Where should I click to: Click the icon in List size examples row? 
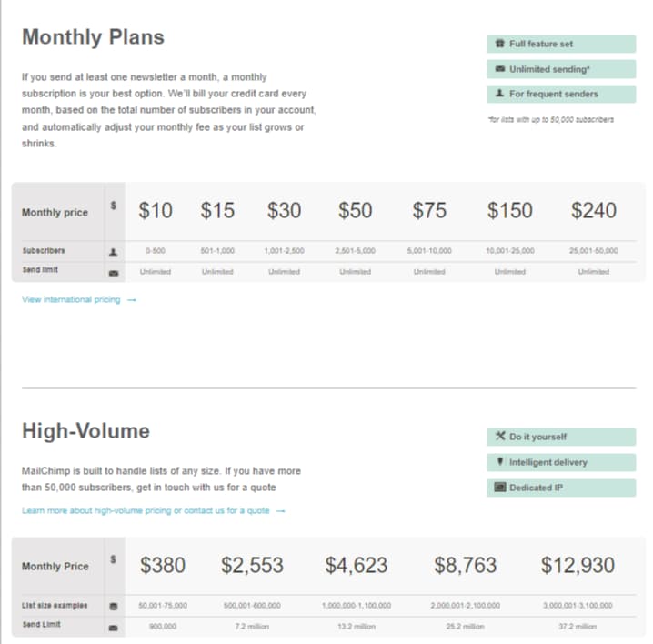(x=114, y=605)
